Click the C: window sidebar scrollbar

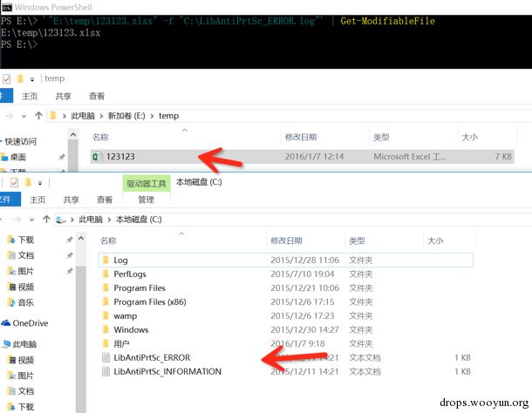(81, 322)
